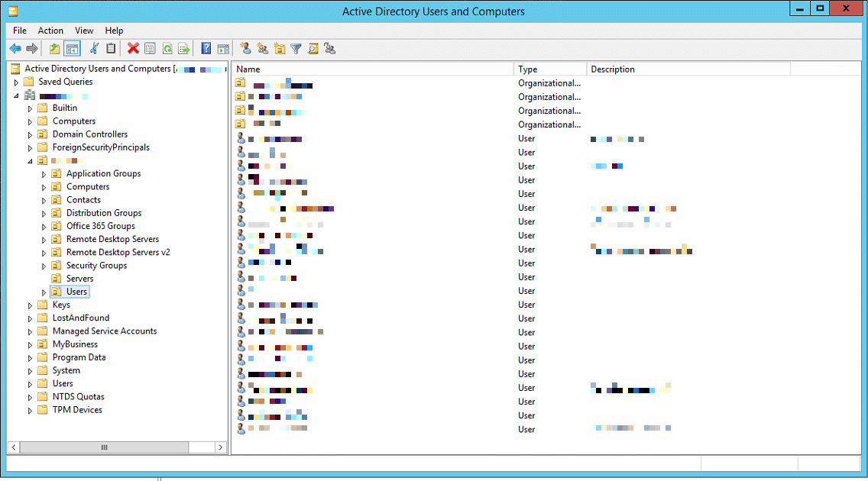Image resolution: width=868 pixels, height=481 pixels.
Task: Open the View menu
Action: click(x=84, y=31)
